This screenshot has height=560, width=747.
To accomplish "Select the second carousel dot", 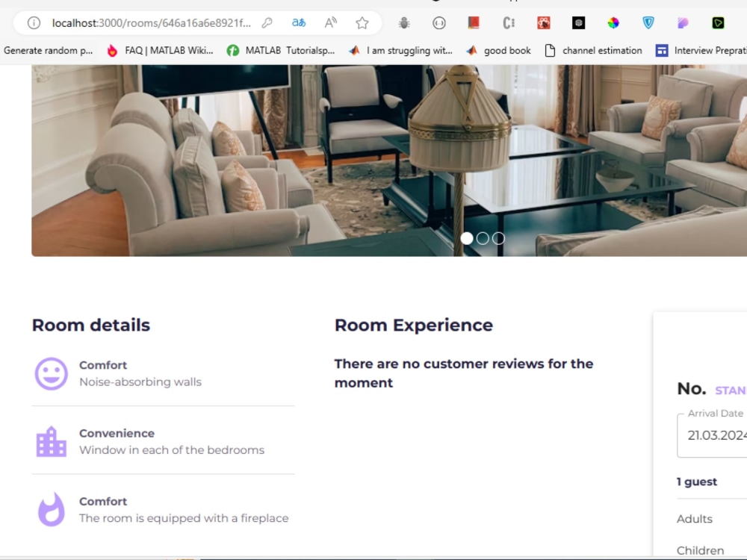I will pos(483,238).
